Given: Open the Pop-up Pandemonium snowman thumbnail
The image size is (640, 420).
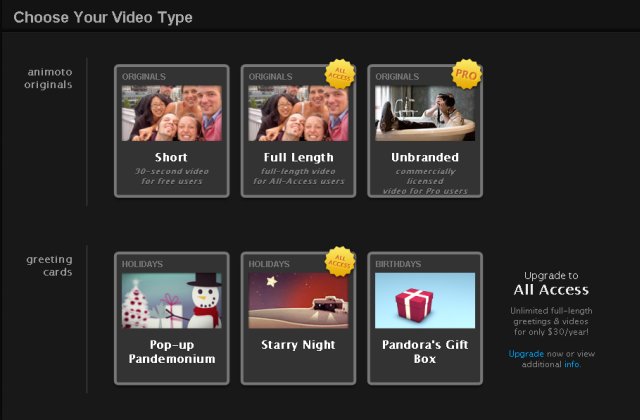Looking at the screenshot, I should [171, 301].
